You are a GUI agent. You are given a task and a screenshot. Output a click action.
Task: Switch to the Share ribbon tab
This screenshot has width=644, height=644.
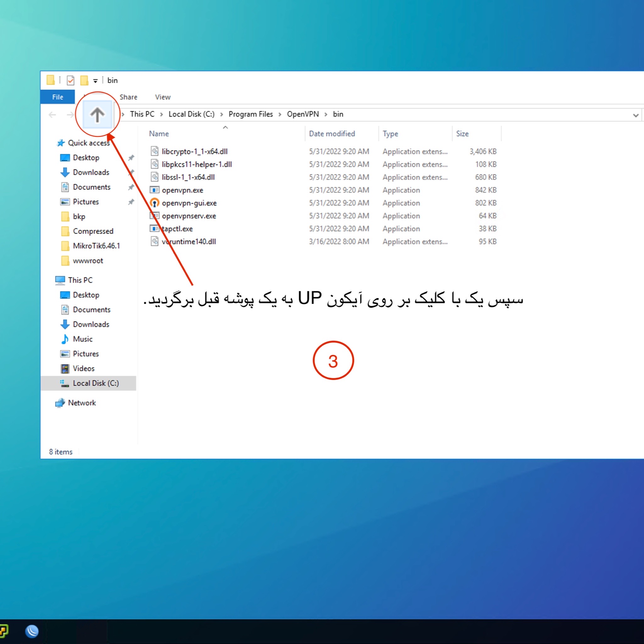(x=128, y=97)
